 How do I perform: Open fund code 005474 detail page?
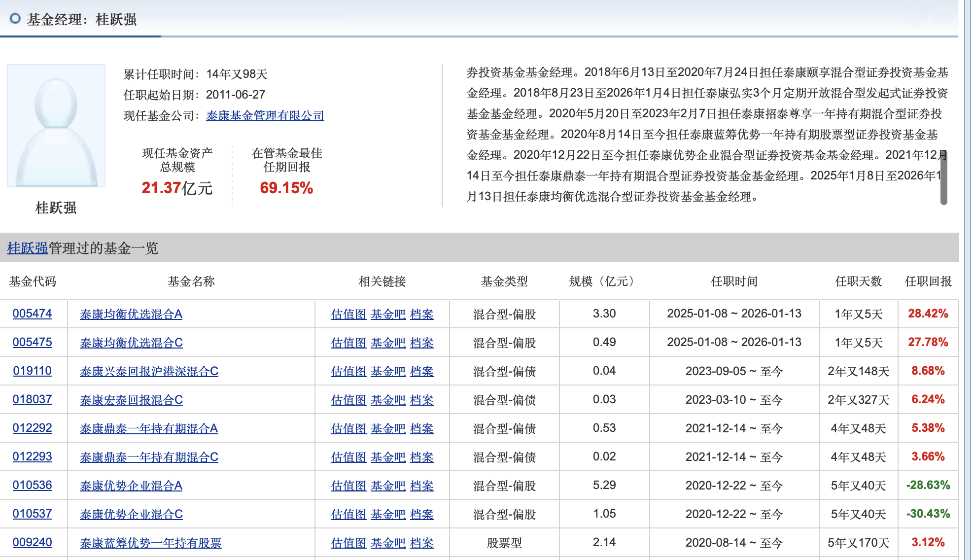point(31,314)
